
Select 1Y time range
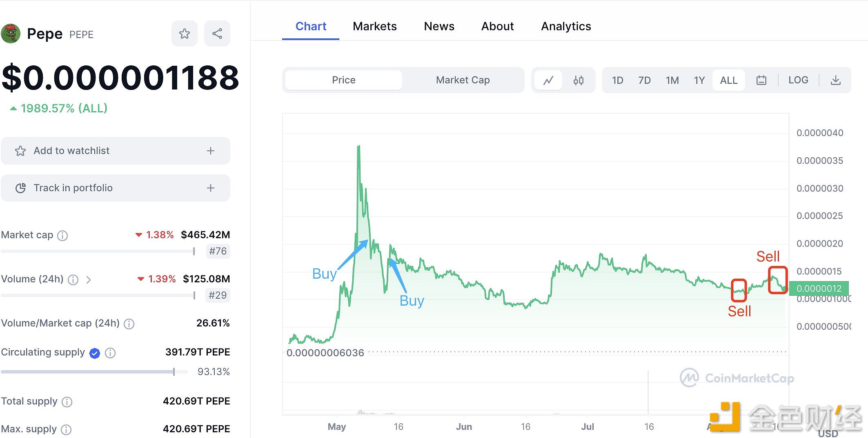coord(699,80)
